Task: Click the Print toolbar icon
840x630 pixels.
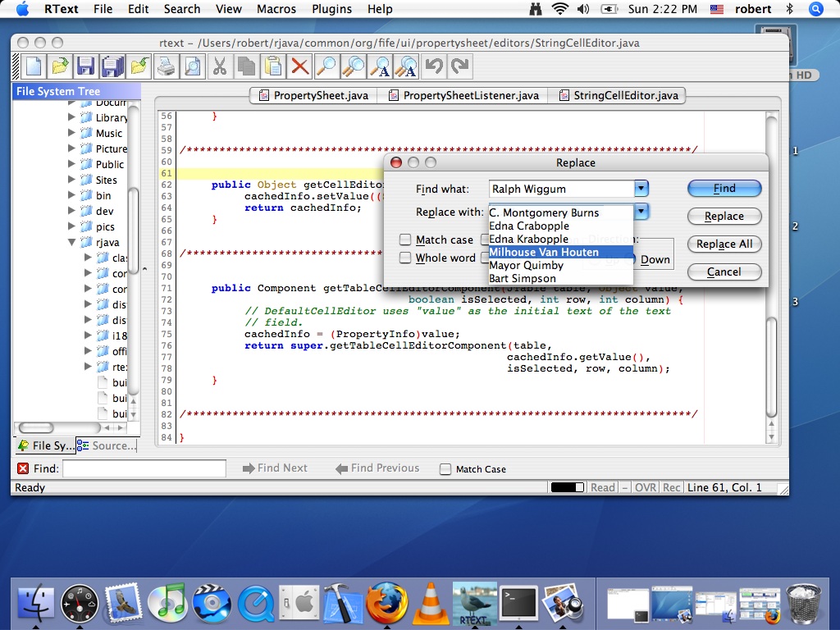Action: [166, 66]
